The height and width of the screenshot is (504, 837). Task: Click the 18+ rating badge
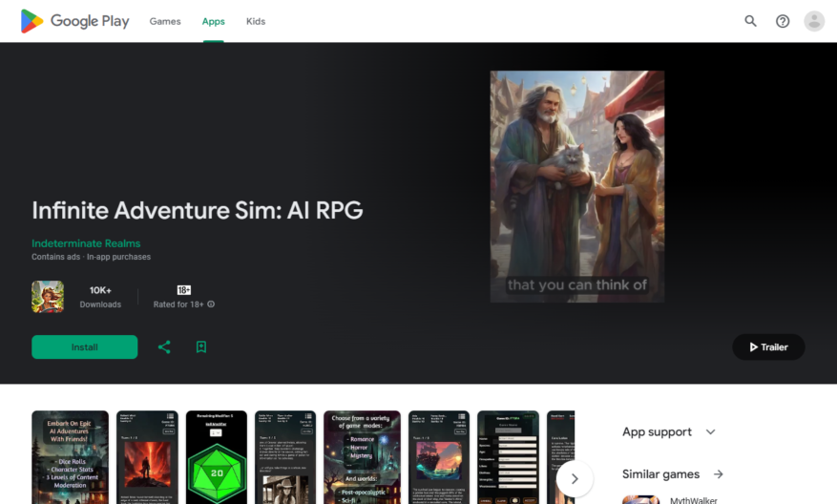183,290
